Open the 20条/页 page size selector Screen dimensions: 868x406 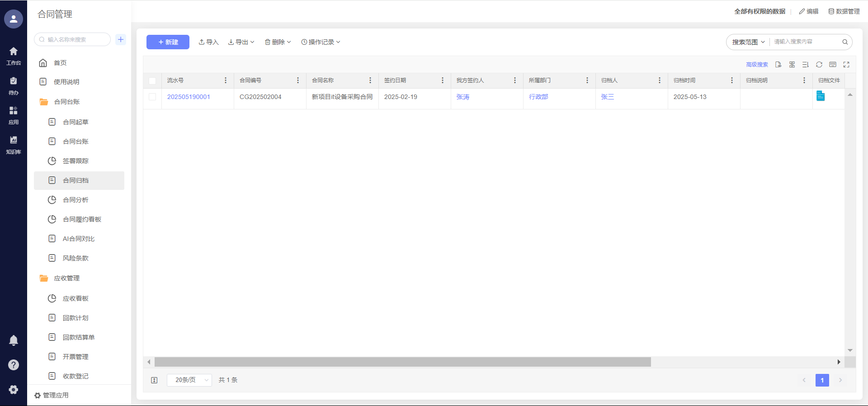pyautogui.click(x=189, y=380)
